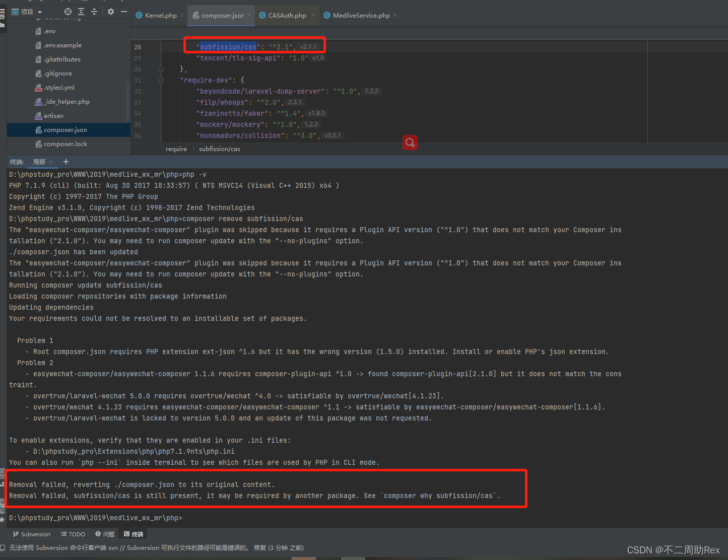Screen dimensions: 728x560
Task: Click the collapse all icon in project panel
Action: pos(94,12)
